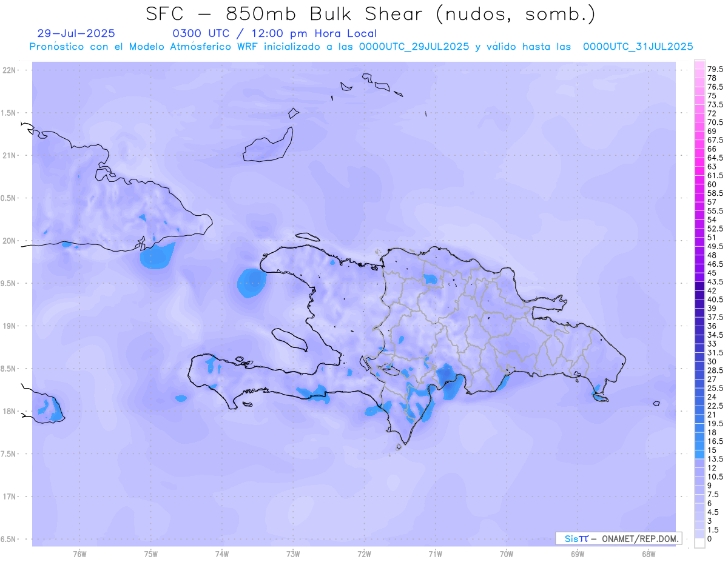Click the "0000UTC_31JUL2025" valid-until time
The height and width of the screenshot is (562, 728).
(x=638, y=47)
